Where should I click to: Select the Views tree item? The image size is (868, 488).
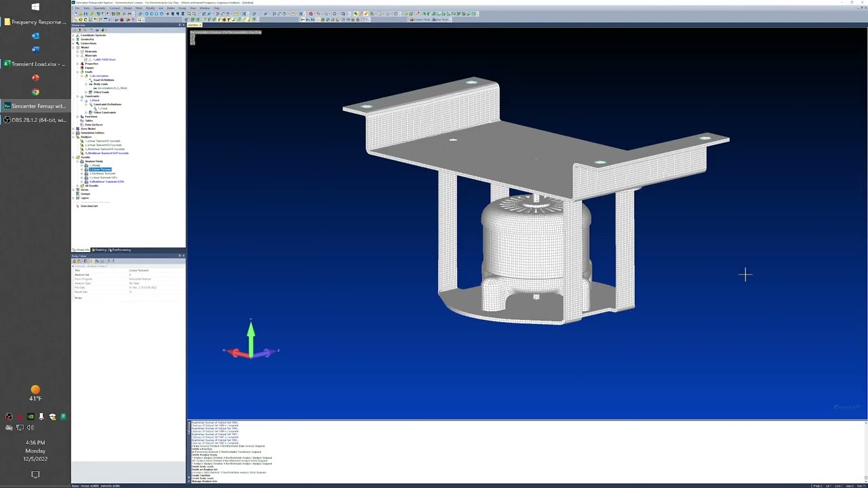(84, 190)
